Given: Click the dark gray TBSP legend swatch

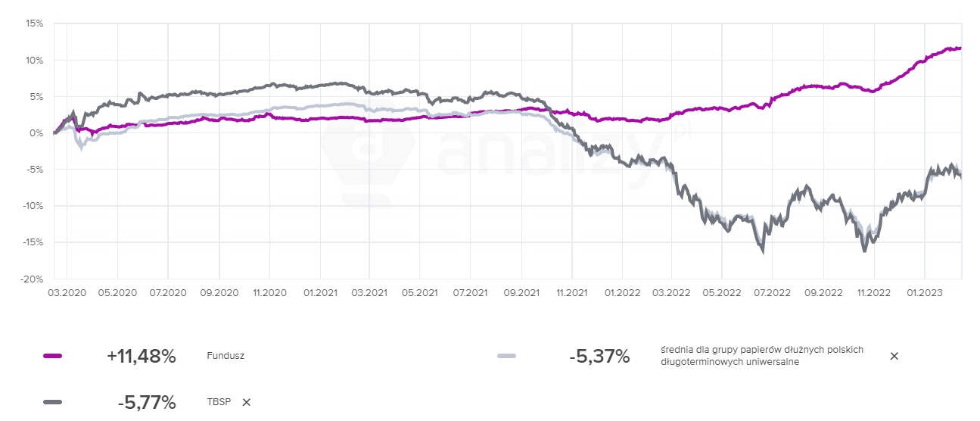Looking at the screenshot, I should tap(53, 402).
